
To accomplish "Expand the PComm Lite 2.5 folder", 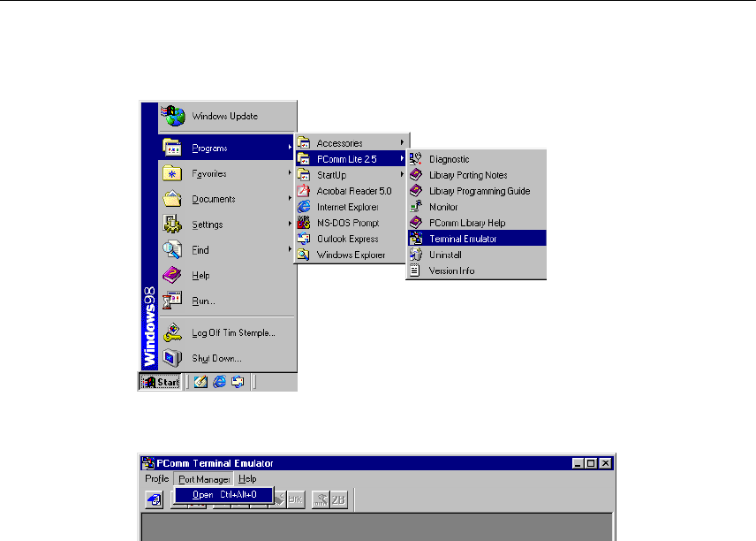I will coord(351,159).
